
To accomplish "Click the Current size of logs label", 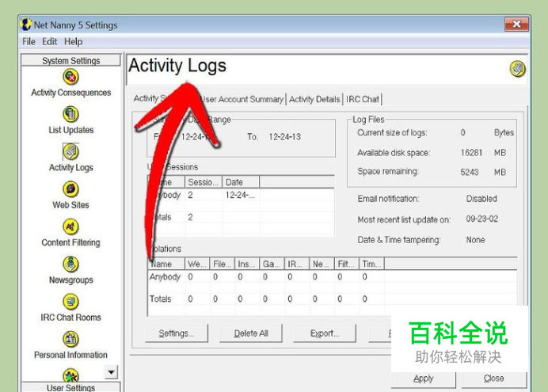I will coord(392,133).
